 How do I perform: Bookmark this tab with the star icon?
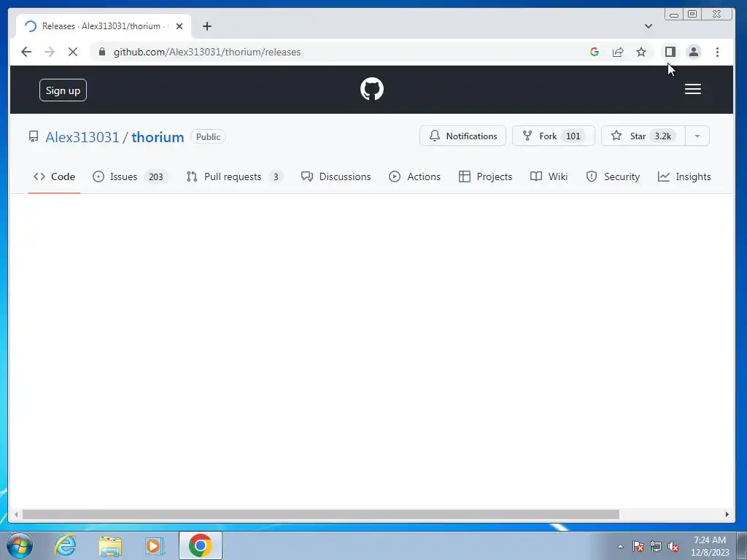tap(641, 52)
